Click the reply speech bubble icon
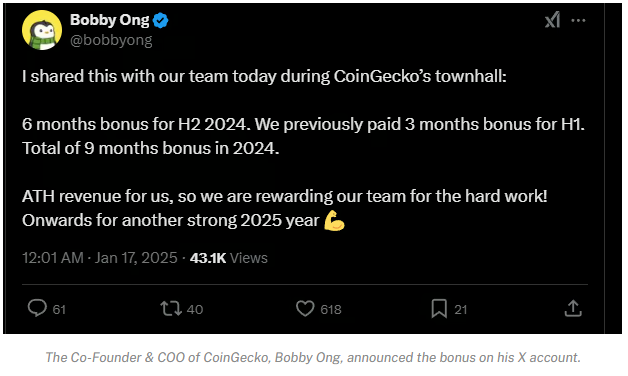The width and height of the screenshot is (628, 376). click(x=37, y=309)
